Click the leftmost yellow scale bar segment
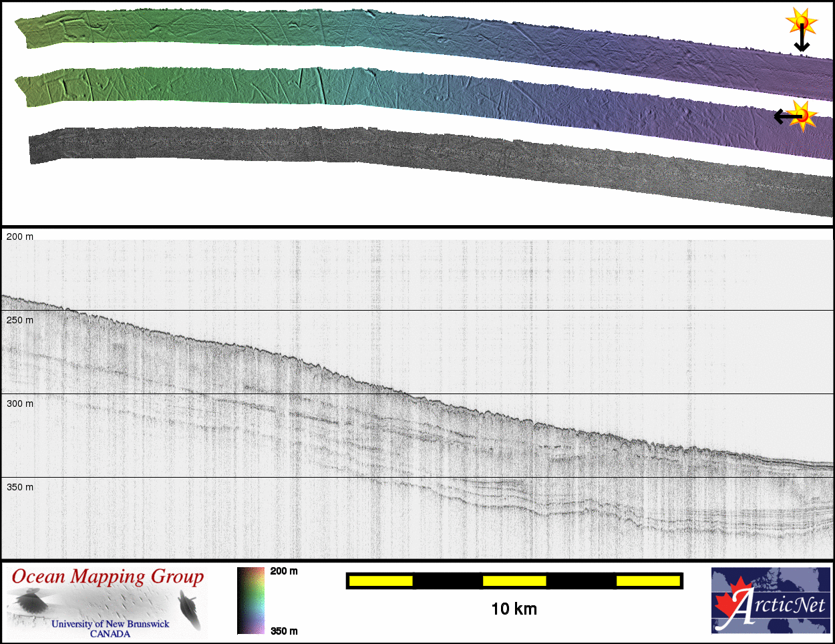 (381, 581)
